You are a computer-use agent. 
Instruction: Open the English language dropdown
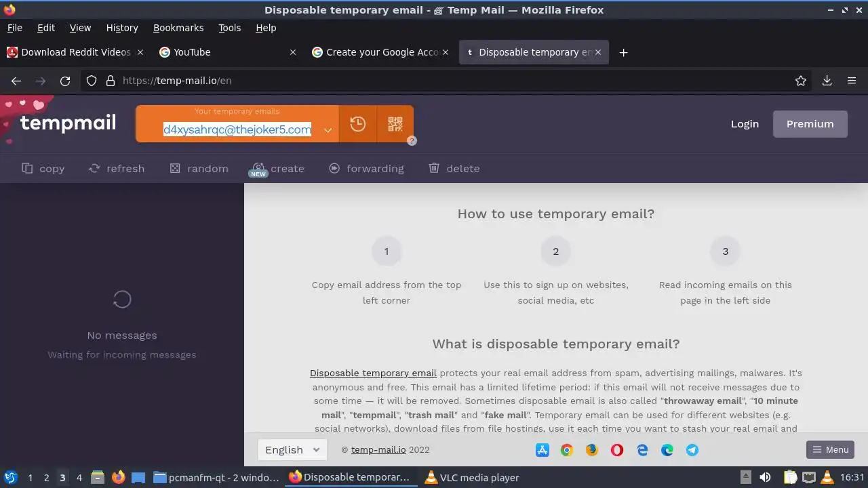pos(292,449)
